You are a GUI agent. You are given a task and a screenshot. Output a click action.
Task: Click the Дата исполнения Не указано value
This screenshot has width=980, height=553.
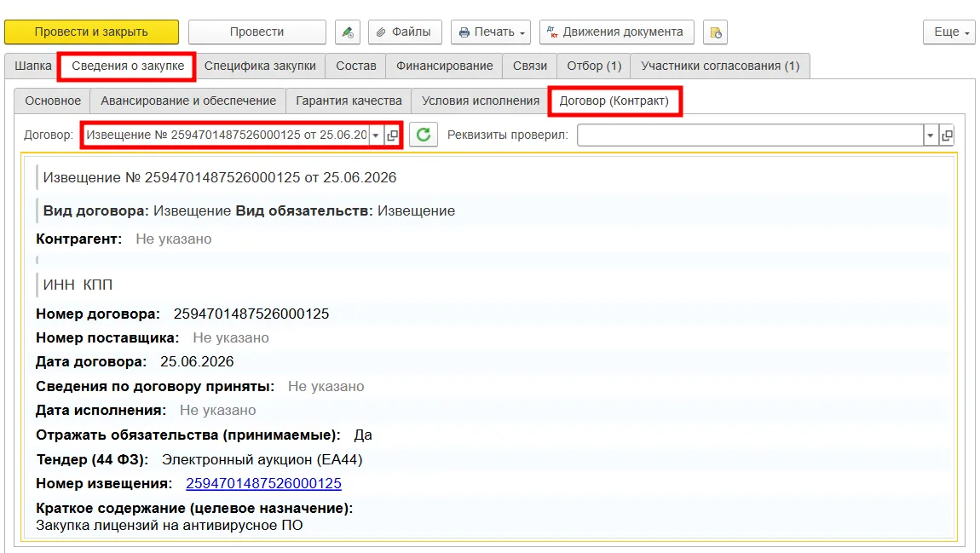click(217, 411)
